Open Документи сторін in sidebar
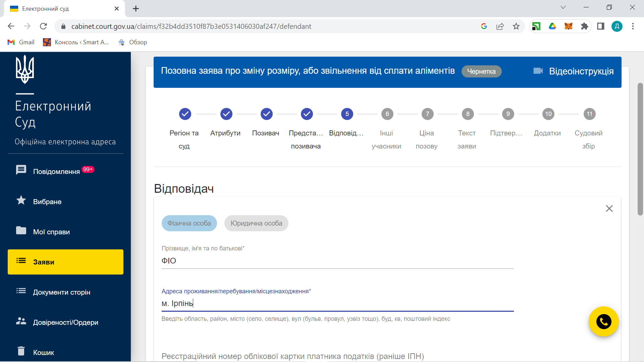This screenshot has height=362, width=644. [61, 292]
